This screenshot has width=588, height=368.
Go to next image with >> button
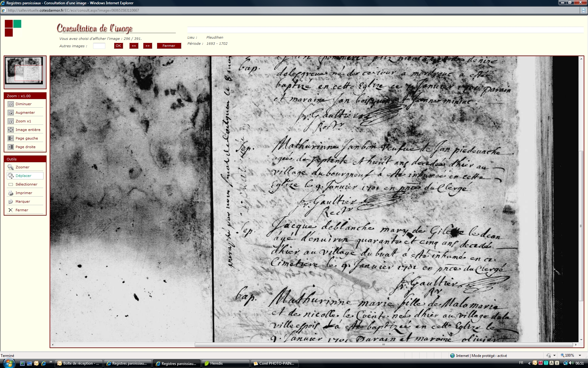pyautogui.click(x=148, y=46)
